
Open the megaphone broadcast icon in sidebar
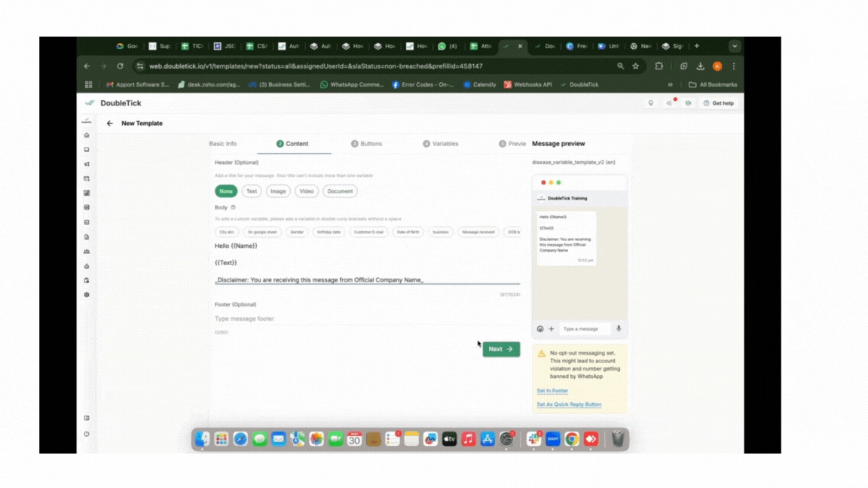(87, 164)
